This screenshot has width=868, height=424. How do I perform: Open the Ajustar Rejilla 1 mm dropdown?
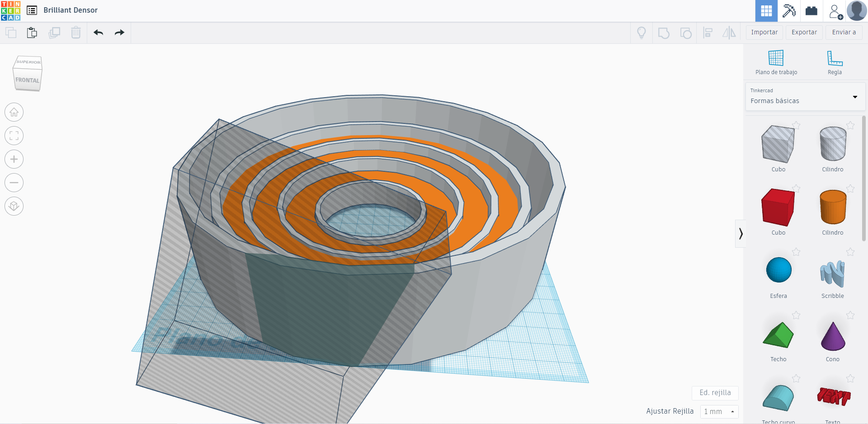point(719,411)
